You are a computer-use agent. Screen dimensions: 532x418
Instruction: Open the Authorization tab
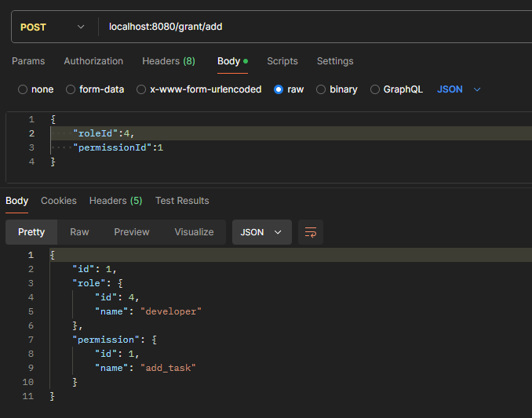pyautogui.click(x=93, y=61)
